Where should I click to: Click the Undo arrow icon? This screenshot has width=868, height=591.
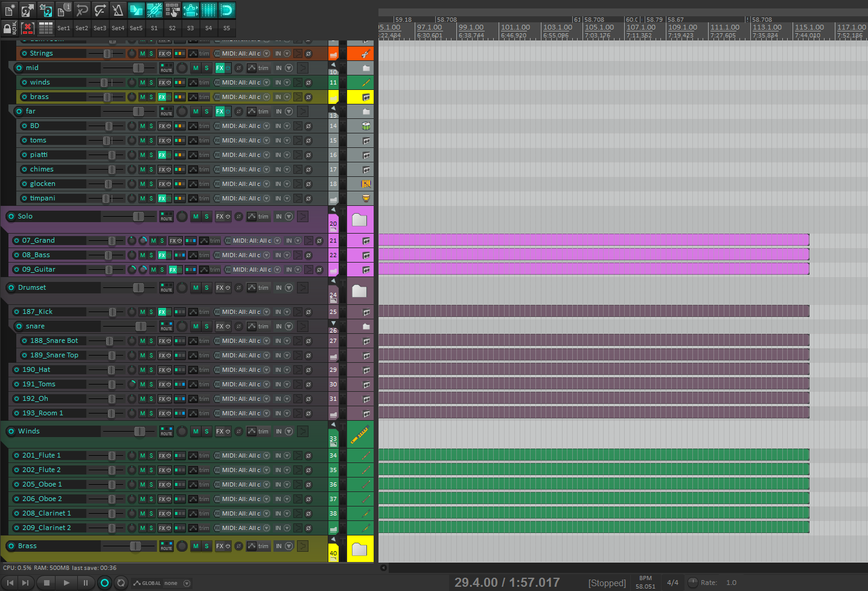82,10
